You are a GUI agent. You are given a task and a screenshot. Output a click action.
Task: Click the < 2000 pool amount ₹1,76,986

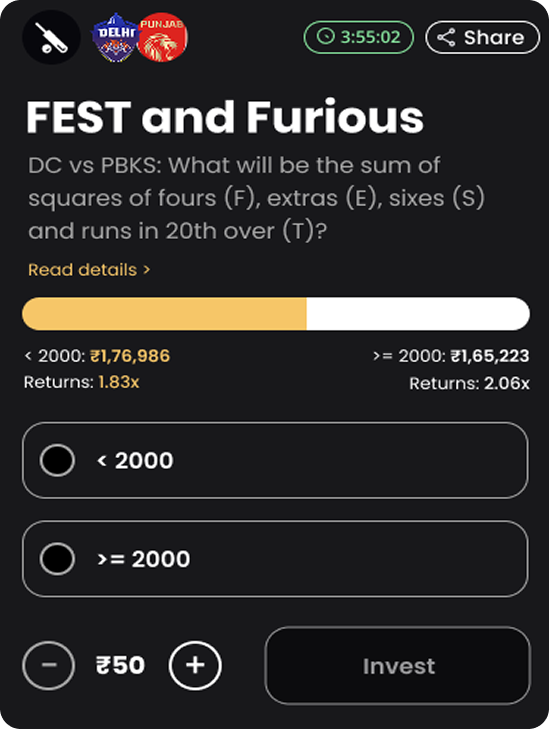click(130, 356)
